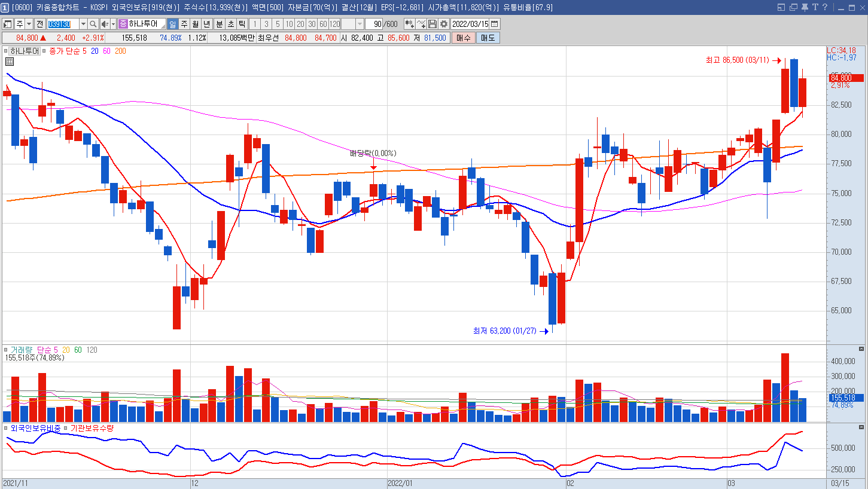Image resolution: width=868 pixels, height=489 pixels.
Task: Select the 60 interval button
Action: pos(323,24)
